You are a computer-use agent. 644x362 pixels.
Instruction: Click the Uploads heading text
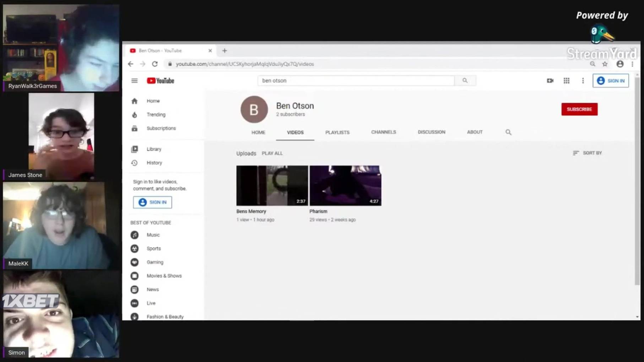point(246,153)
